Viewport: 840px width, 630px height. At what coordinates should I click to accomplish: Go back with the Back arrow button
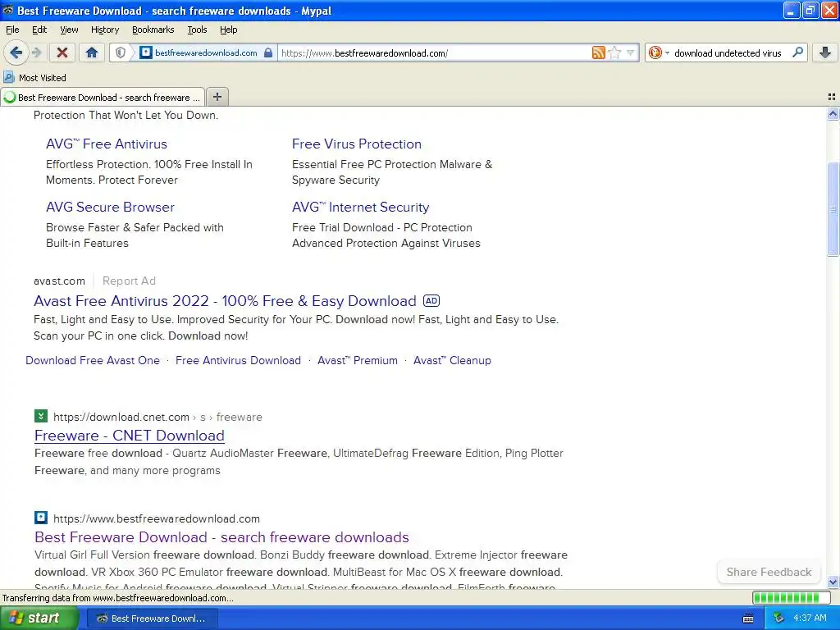16,52
